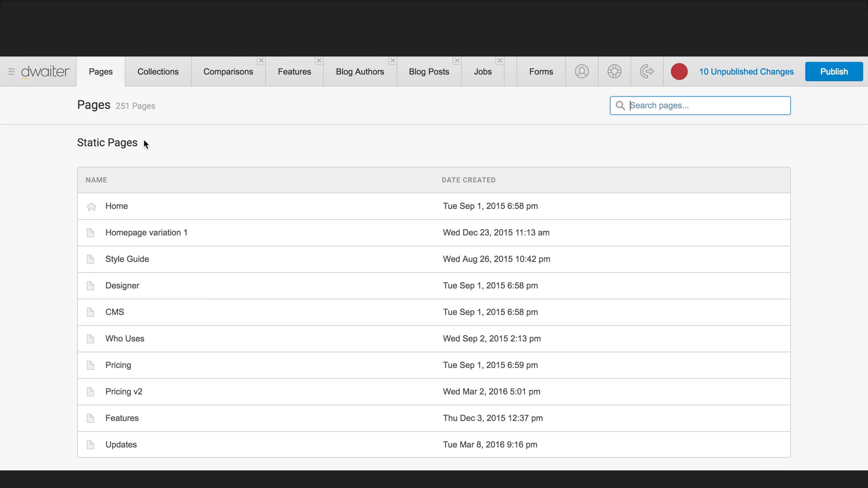The image size is (868, 488).
Task: Click 10 Unpublished Changes link
Action: [746, 72]
